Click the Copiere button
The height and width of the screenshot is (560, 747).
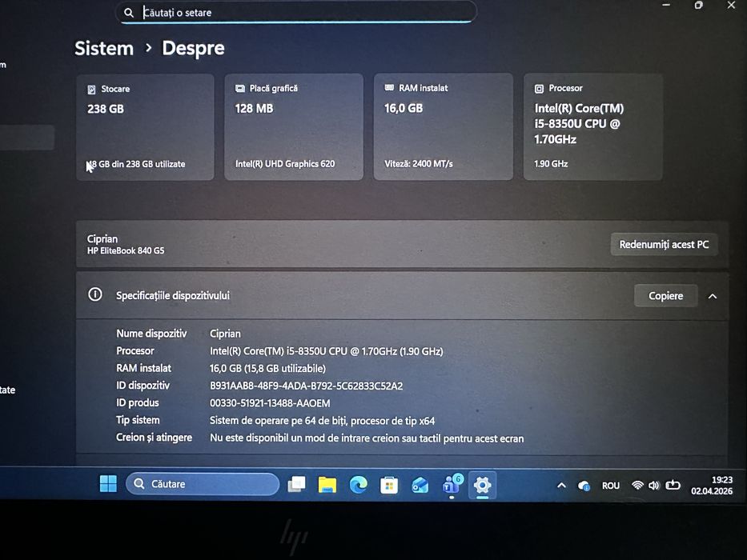[665, 296]
